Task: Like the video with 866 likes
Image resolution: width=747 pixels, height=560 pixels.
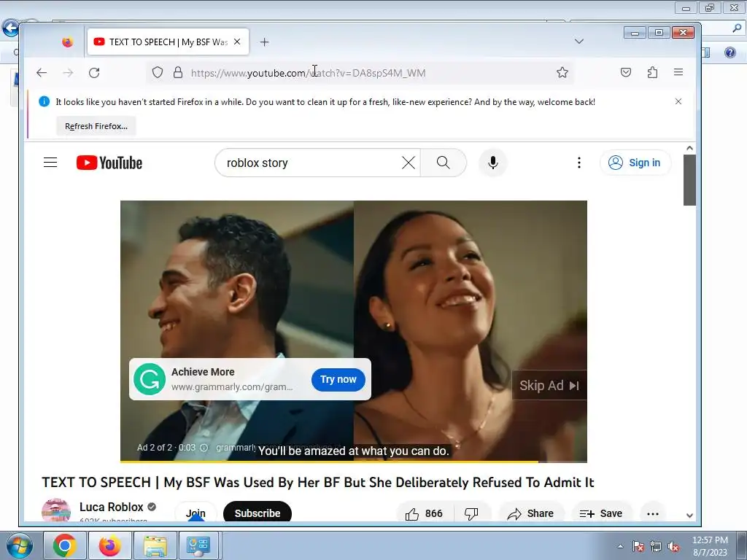Action: tap(424, 513)
